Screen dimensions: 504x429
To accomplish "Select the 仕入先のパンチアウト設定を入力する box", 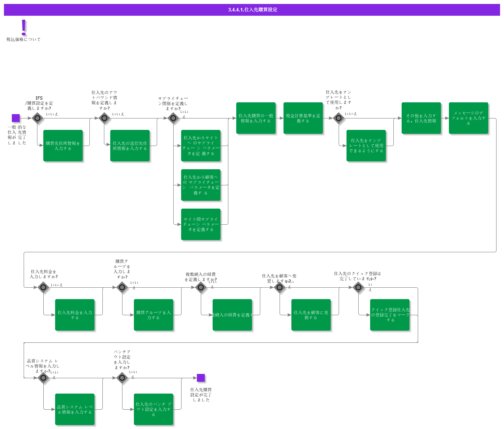I will click(154, 409).
